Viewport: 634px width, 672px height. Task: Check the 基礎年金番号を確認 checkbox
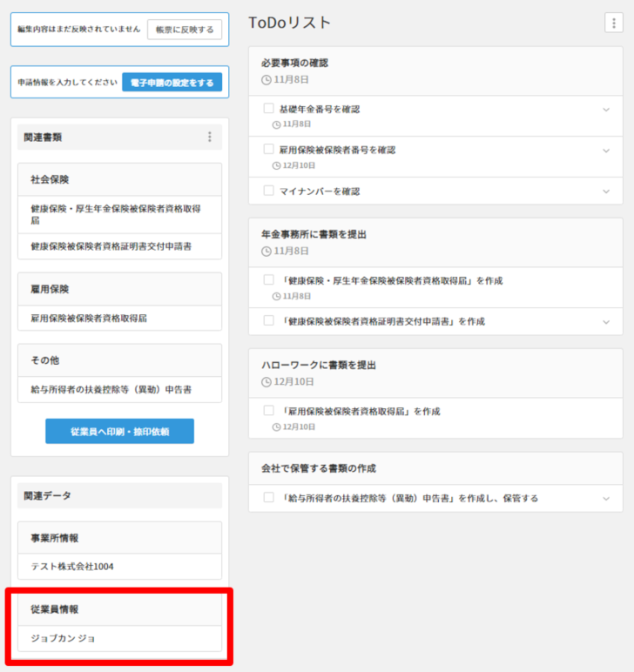coord(269,109)
